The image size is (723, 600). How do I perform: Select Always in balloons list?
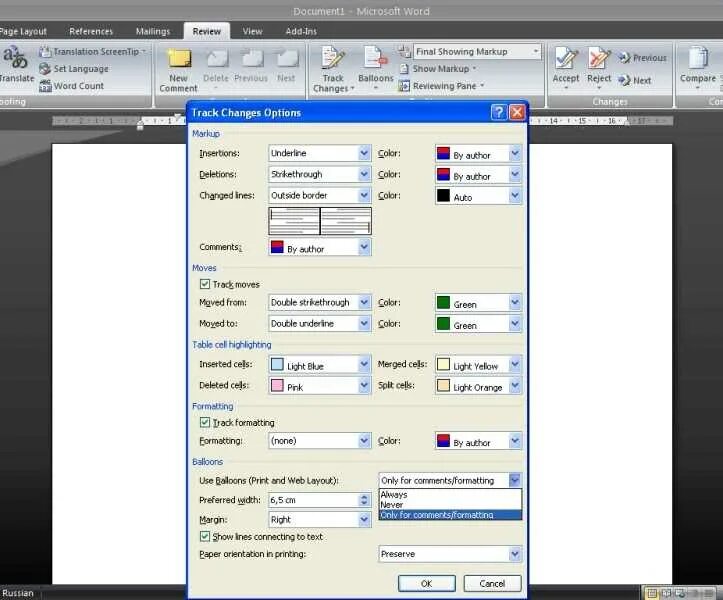click(x=450, y=494)
